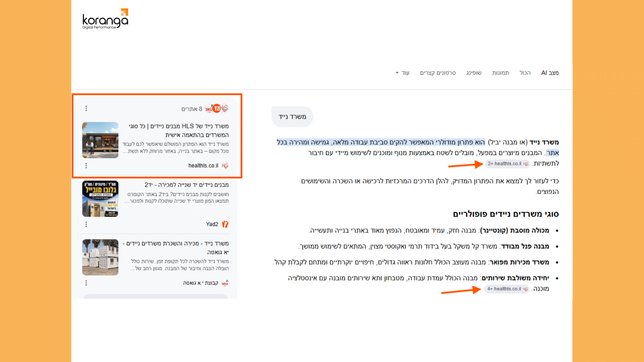Click the HLS favicon beside healthls.co.il

pyautogui.click(x=225, y=166)
